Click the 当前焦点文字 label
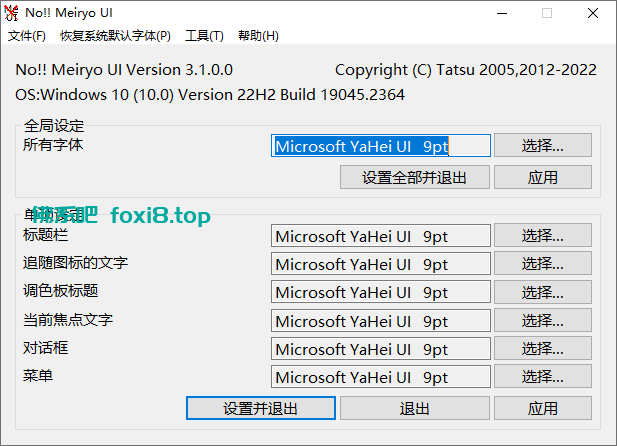 point(68,319)
